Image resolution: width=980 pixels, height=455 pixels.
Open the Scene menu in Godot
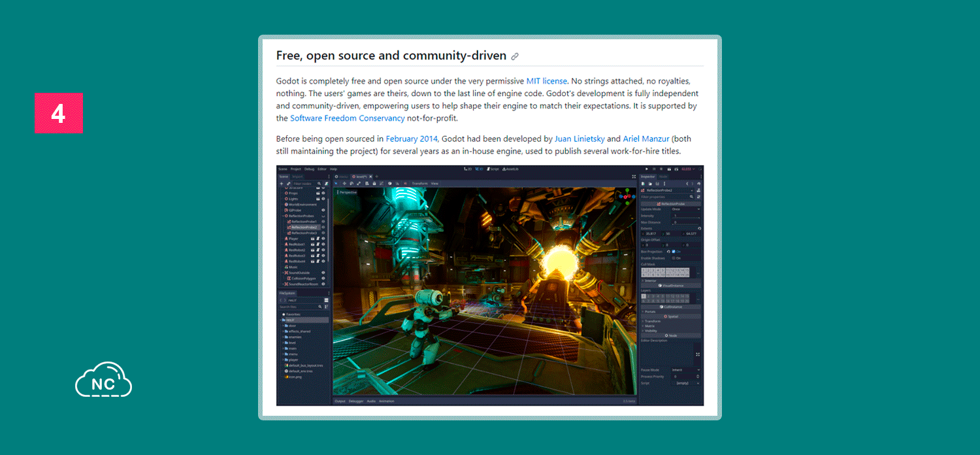point(283,169)
